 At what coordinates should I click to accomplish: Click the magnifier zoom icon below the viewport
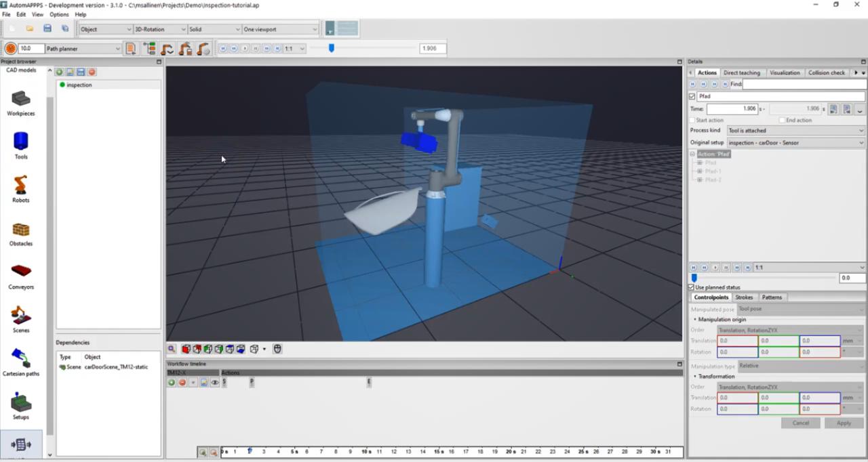[x=172, y=349]
